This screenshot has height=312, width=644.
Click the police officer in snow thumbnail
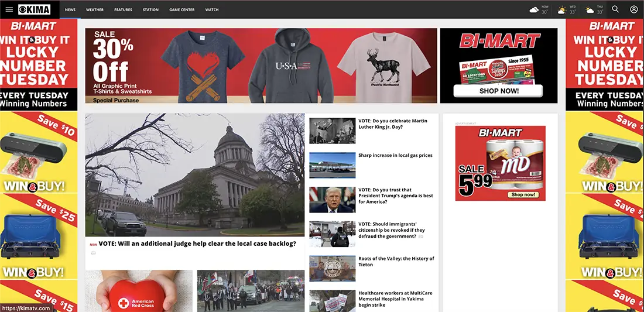point(333,234)
